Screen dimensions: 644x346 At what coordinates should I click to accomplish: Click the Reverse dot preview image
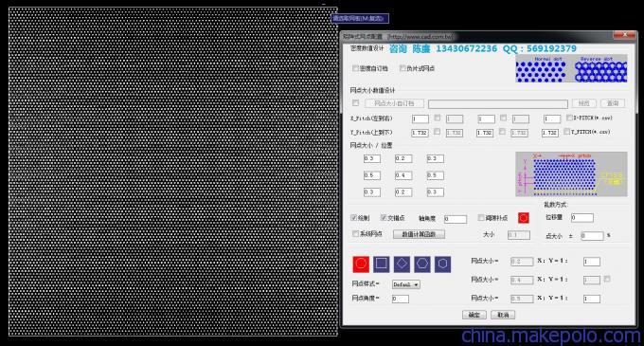click(600, 69)
